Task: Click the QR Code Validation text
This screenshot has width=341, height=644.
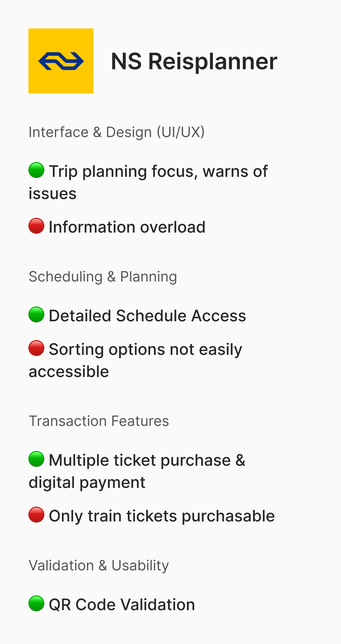Action: [x=122, y=604]
